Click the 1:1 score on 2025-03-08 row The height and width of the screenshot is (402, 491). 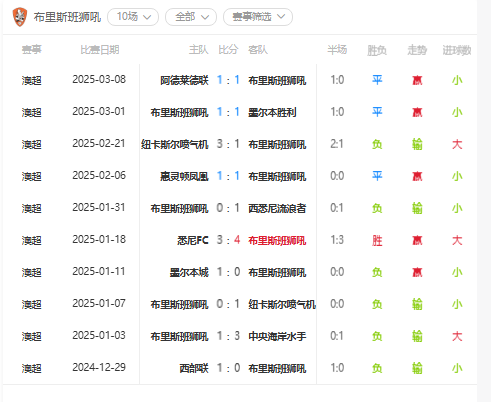pos(228,80)
